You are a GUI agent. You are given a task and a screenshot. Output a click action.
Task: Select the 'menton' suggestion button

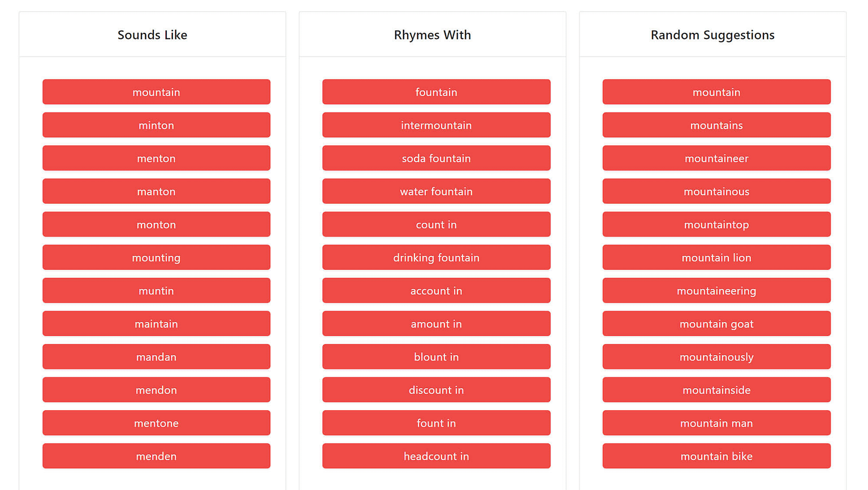156,158
